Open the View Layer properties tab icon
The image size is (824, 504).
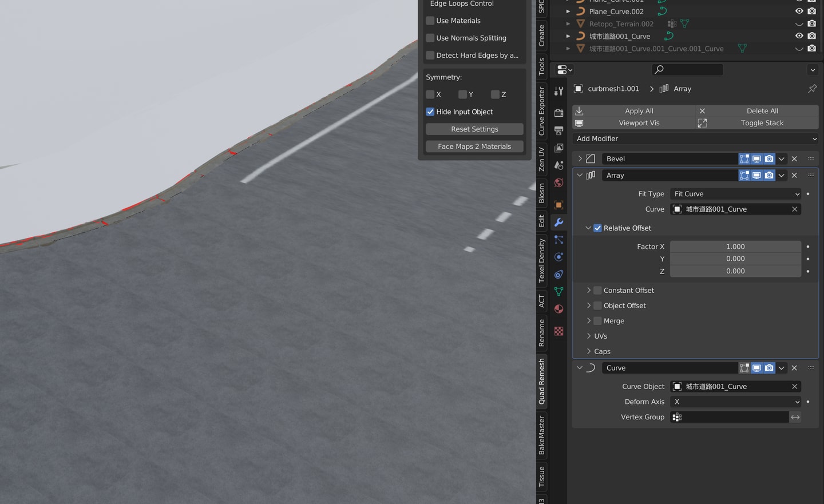click(558, 148)
